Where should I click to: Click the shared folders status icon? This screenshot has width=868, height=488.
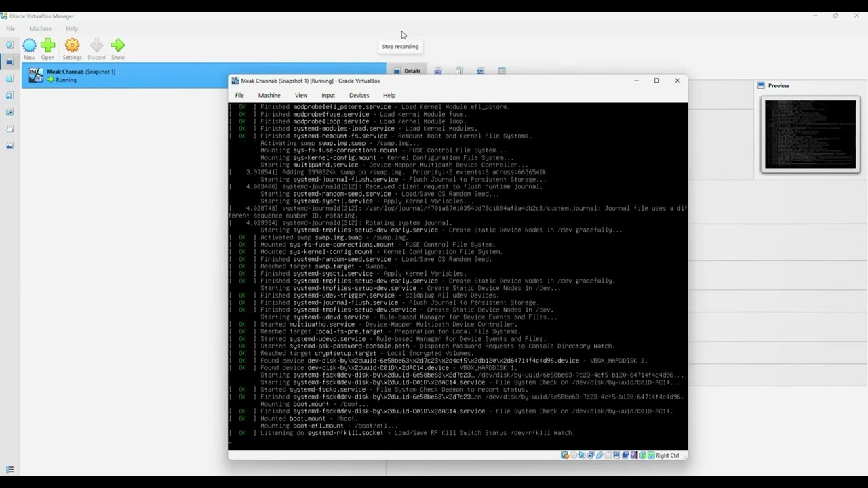(608, 455)
